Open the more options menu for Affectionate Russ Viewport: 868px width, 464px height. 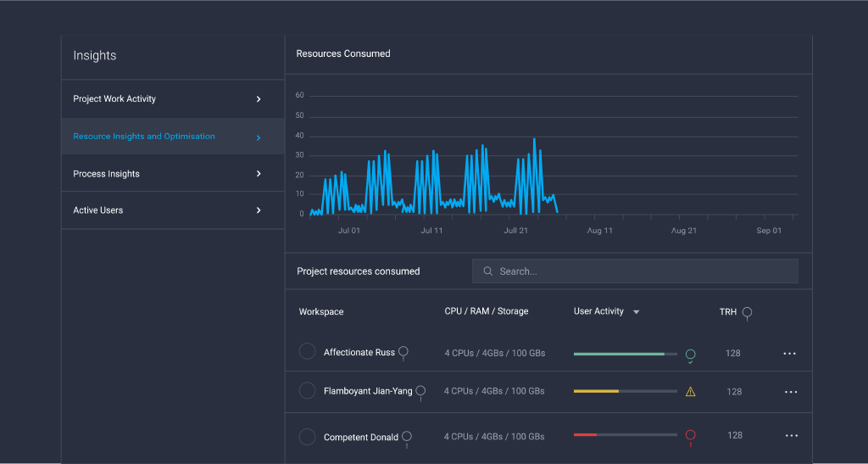(x=789, y=354)
